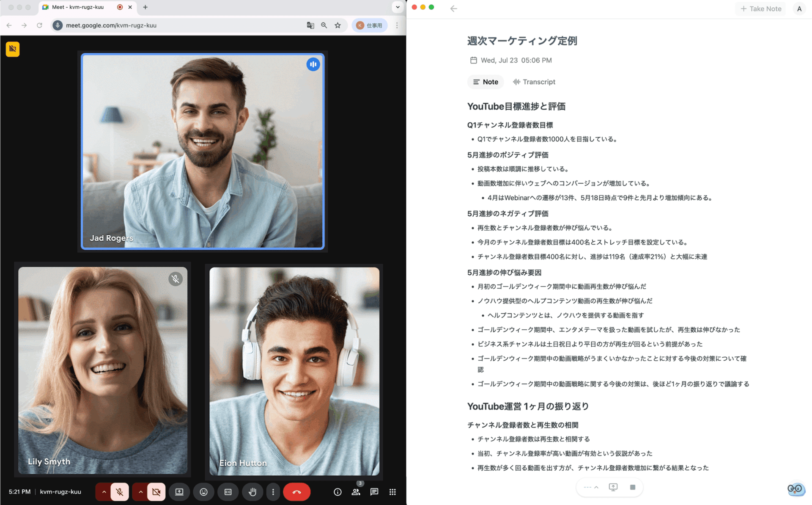This screenshot has height=505, width=812.
Task: Click meeting code kvm-rugz-kuu in bottom bar
Action: click(x=60, y=491)
